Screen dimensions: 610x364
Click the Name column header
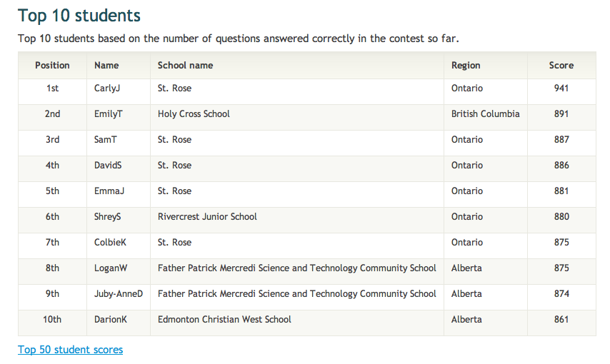106,65
